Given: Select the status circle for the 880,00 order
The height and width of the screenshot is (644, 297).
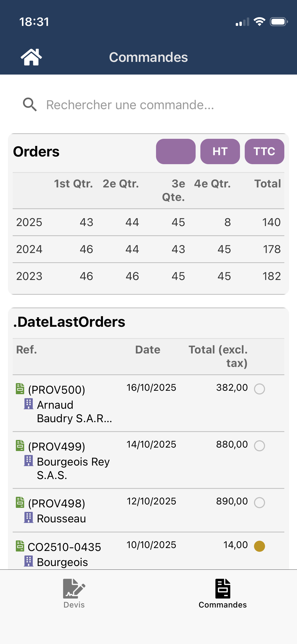Looking at the screenshot, I should point(259,446).
